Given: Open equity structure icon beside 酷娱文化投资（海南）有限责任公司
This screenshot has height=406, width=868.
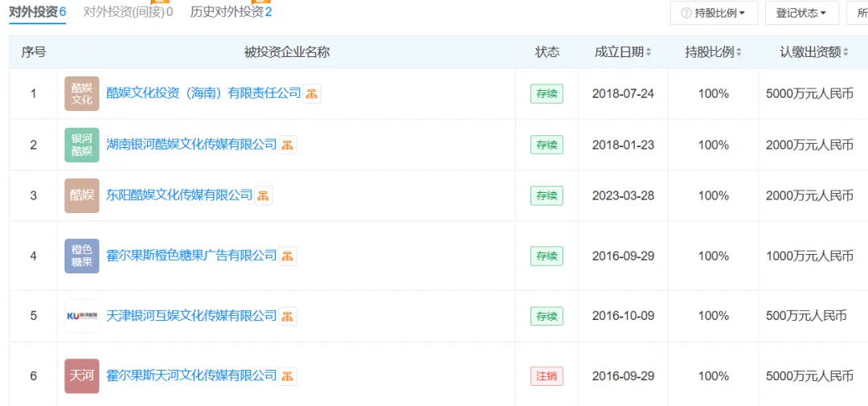Looking at the screenshot, I should [313, 93].
